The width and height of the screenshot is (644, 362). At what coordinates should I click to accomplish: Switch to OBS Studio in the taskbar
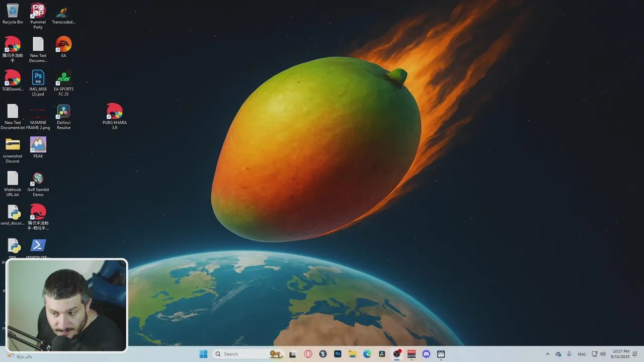[x=397, y=354]
